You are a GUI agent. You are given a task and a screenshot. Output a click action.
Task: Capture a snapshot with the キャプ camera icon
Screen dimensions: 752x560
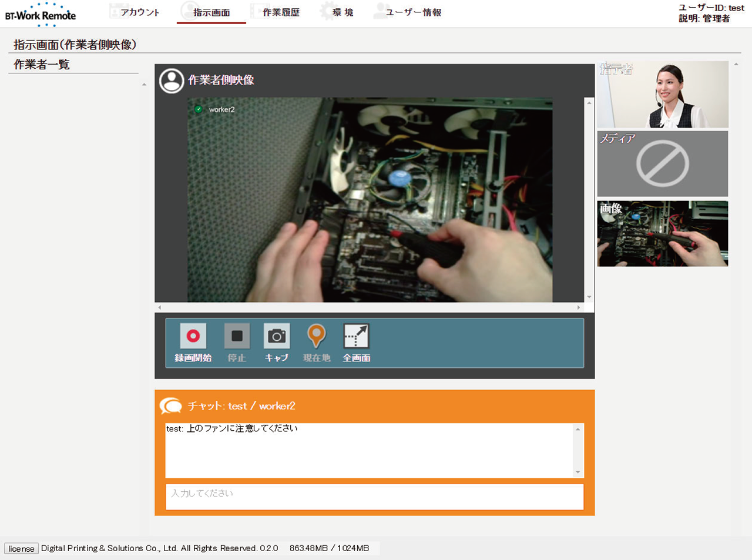(276, 337)
